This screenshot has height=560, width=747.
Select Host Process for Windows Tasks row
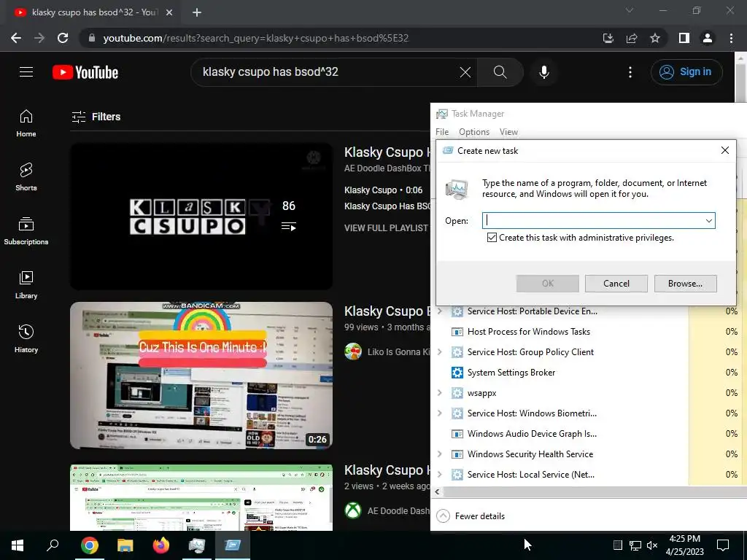pos(528,332)
